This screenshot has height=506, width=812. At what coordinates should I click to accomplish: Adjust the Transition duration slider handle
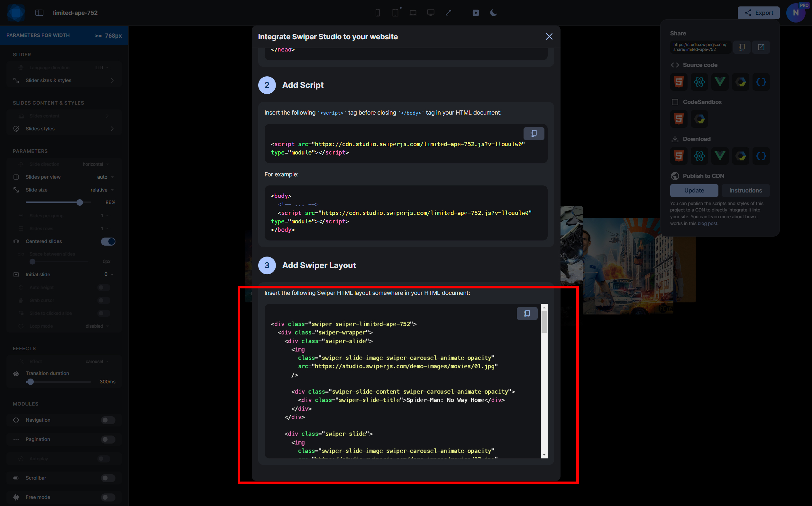(x=31, y=382)
